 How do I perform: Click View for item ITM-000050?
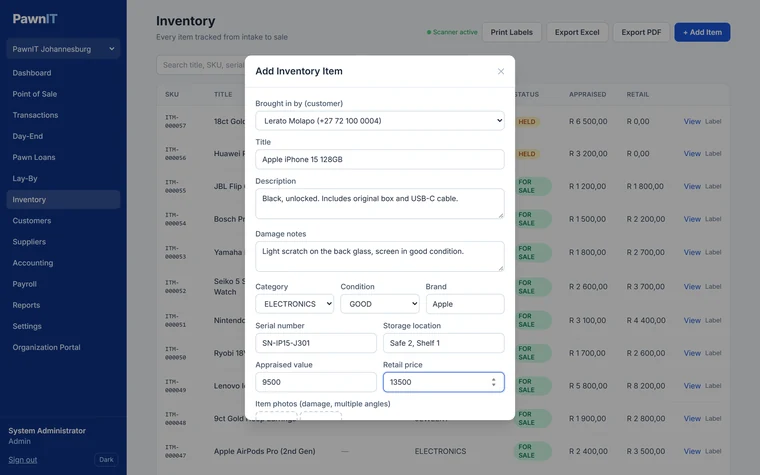click(x=692, y=353)
